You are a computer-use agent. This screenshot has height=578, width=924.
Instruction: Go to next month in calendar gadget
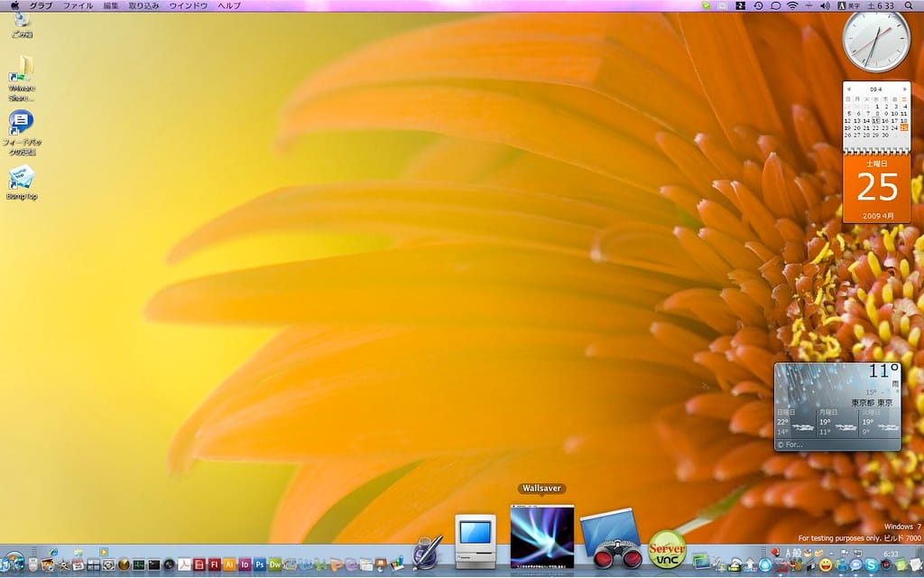point(905,89)
